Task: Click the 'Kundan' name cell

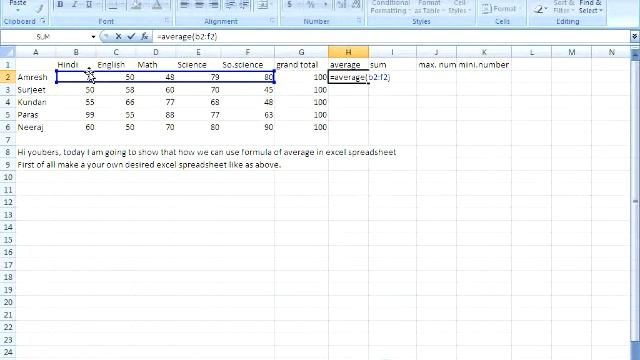Action: pyautogui.click(x=36, y=102)
